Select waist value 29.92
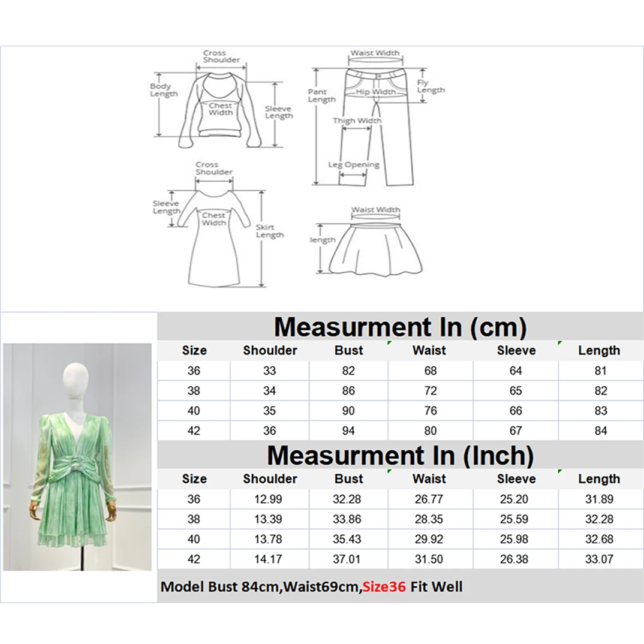Image resolution: width=644 pixels, height=644 pixels. click(429, 539)
